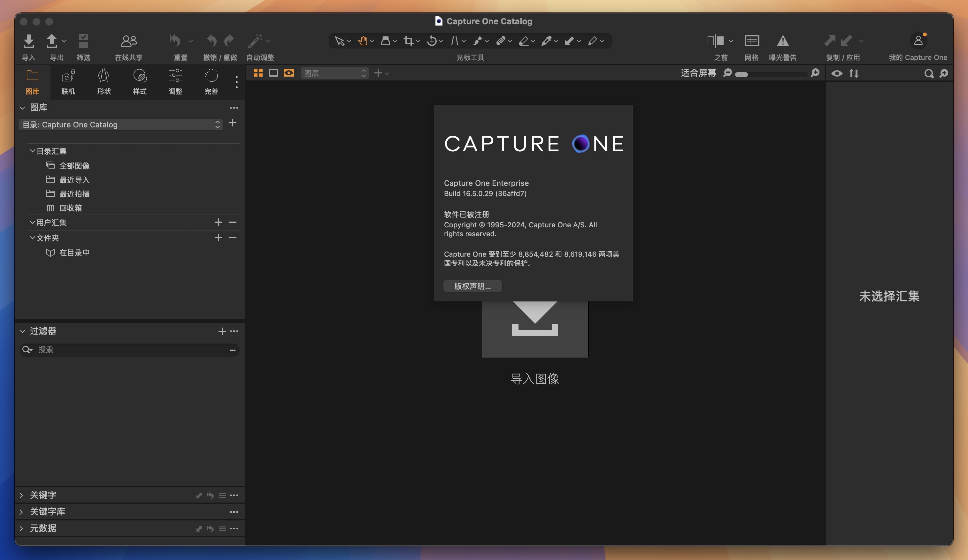Switch to multi-image grid view

[x=258, y=73]
